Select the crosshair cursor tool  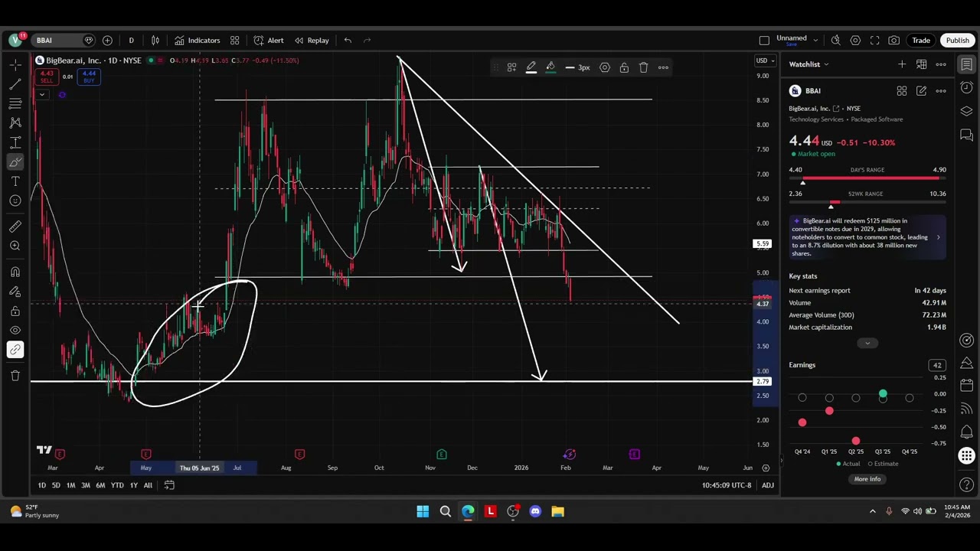(15, 65)
